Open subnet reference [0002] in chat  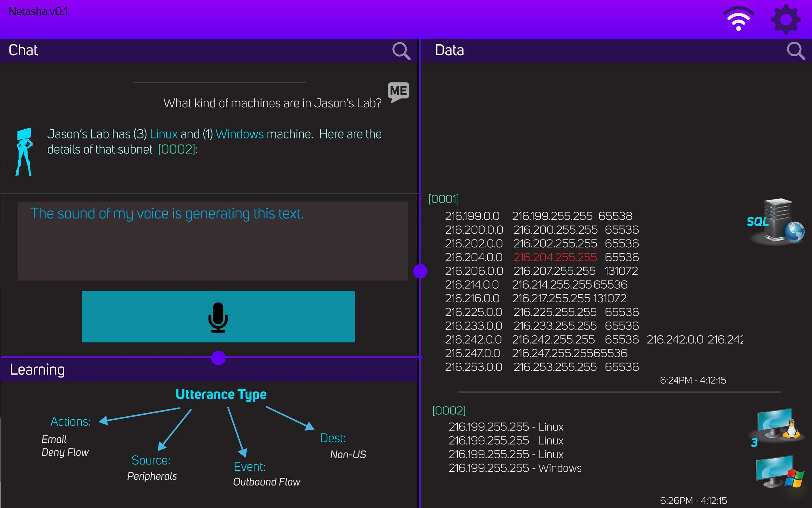(x=177, y=150)
